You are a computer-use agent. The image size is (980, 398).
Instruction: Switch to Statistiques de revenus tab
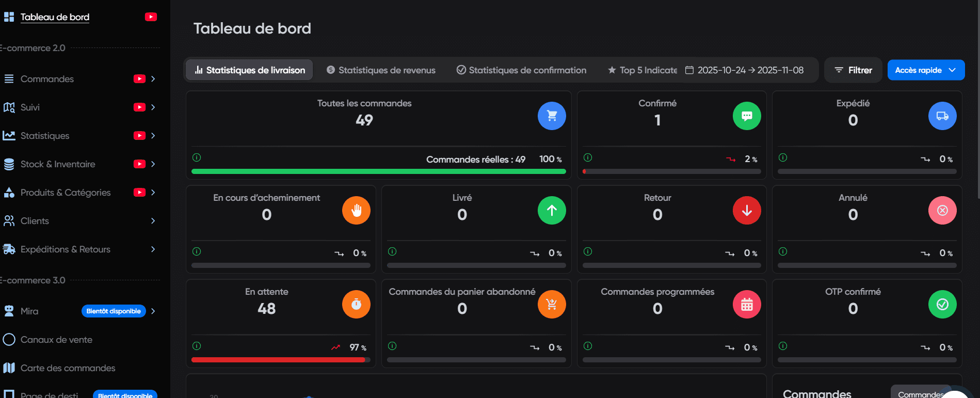click(x=381, y=70)
